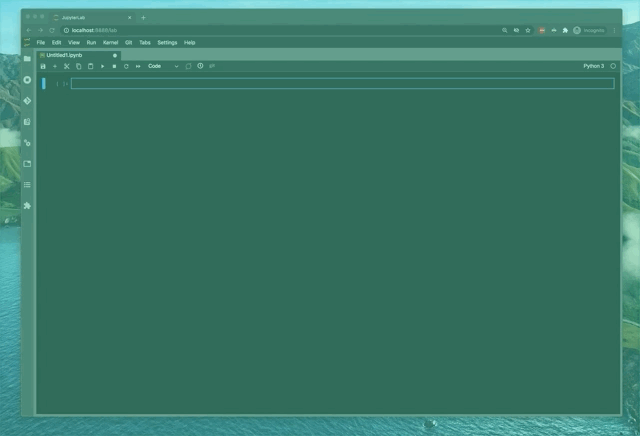Open the Help menu
640x436 pixels.
[x=189, y=42]
